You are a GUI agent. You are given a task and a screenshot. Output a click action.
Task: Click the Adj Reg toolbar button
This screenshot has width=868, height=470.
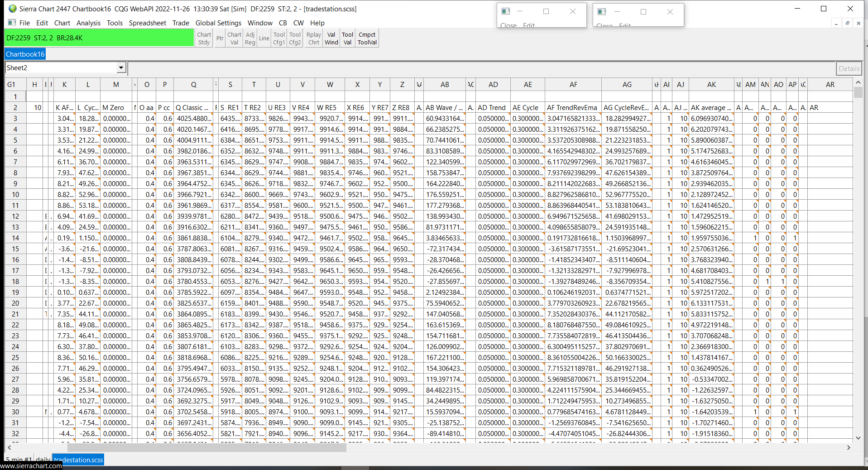[250, 38]
